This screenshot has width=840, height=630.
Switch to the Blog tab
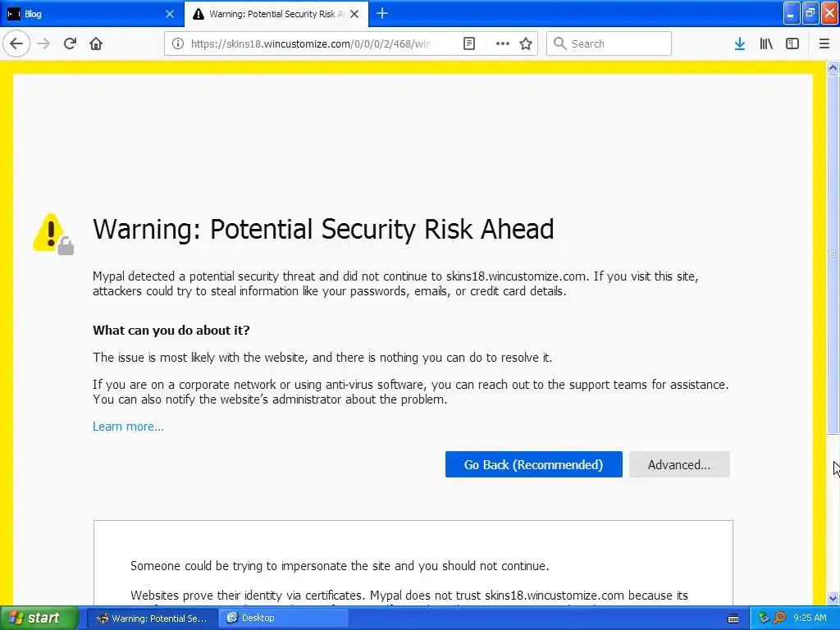tap(92, 14)
